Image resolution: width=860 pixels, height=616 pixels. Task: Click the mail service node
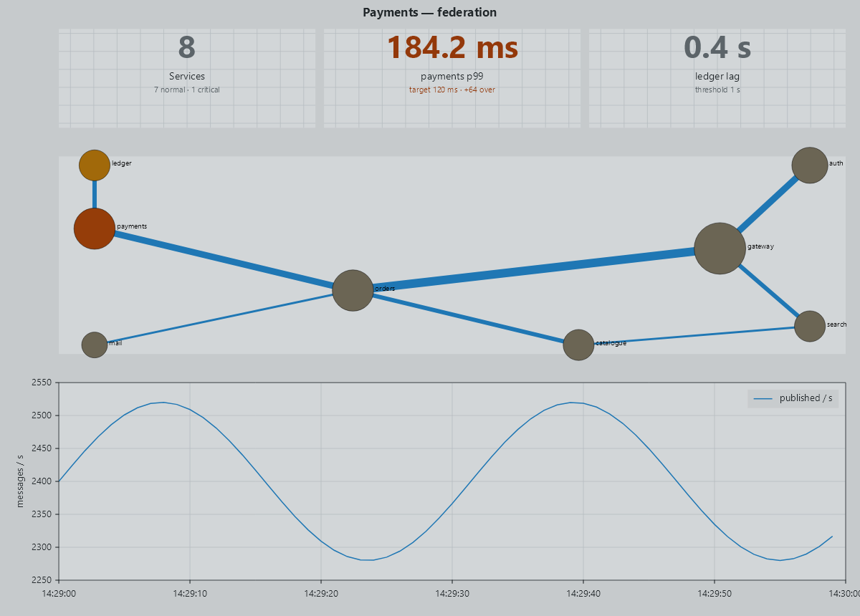(x=94, y=345)
